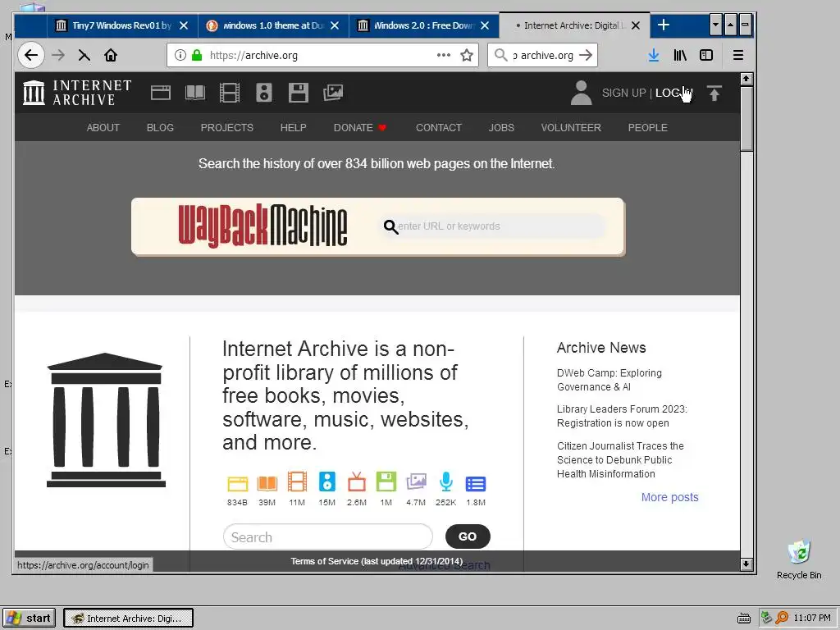Open the PEOPLE menu item
Viewport: 840px width, 630px height.
(x=648, y=127)
